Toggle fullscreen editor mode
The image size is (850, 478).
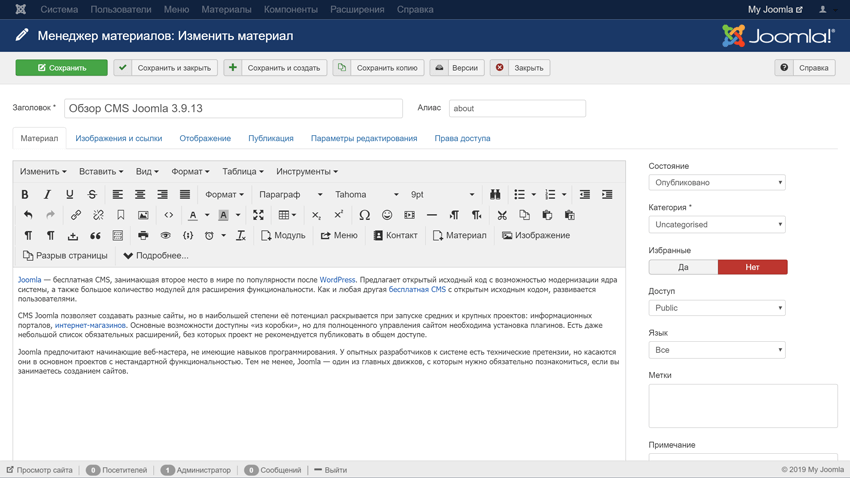pos(259,215)
